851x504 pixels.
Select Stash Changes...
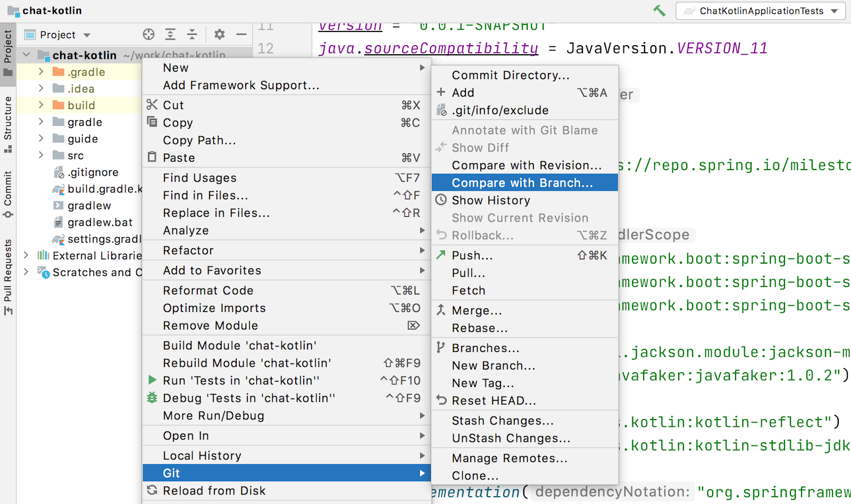(525, 421)
